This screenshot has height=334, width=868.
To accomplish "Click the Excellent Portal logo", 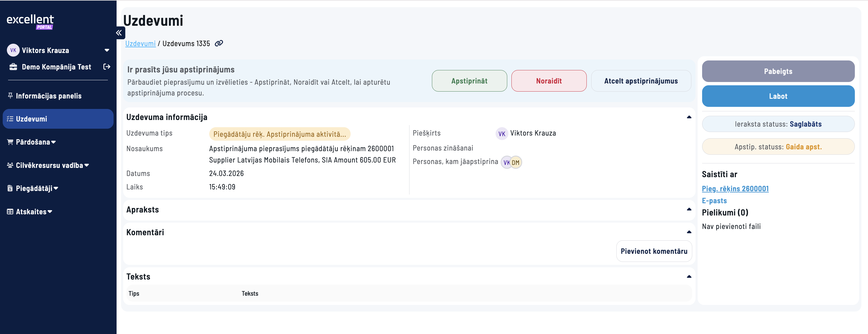I will (x=30, y=21).
